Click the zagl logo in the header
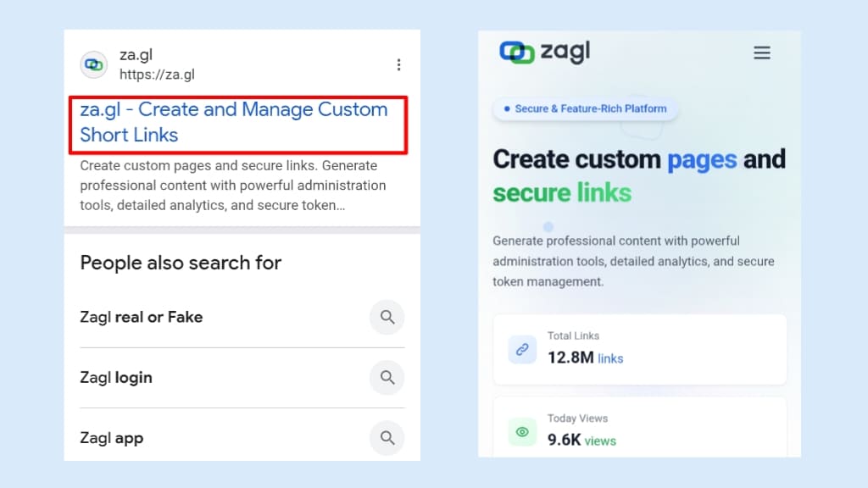The width and height of the screenshot is (868, 488). point(544,53)
